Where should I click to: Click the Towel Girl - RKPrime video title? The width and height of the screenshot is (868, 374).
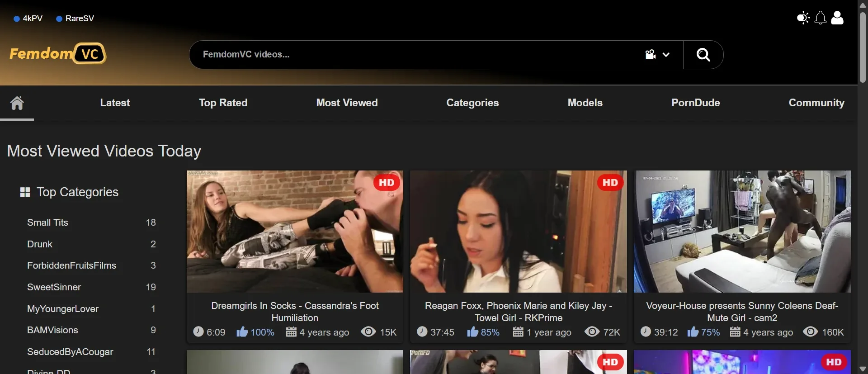pyautogui.click(x=519, y=312)
